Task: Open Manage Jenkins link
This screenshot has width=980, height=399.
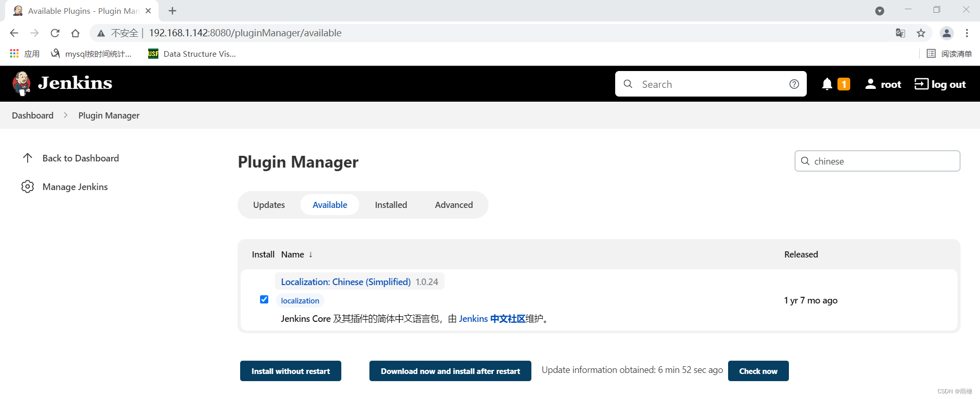Action: 75,186
